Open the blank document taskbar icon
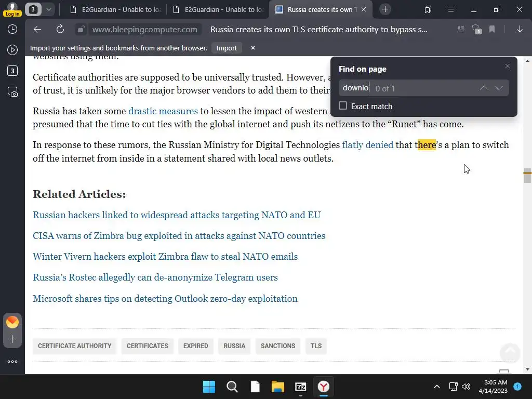532x399 pixels. [255, 387]
